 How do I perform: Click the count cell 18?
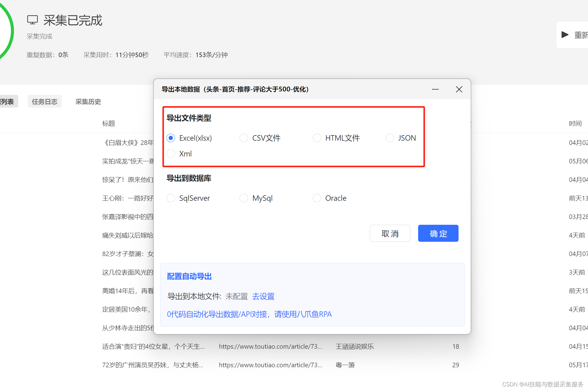[456, 347]
